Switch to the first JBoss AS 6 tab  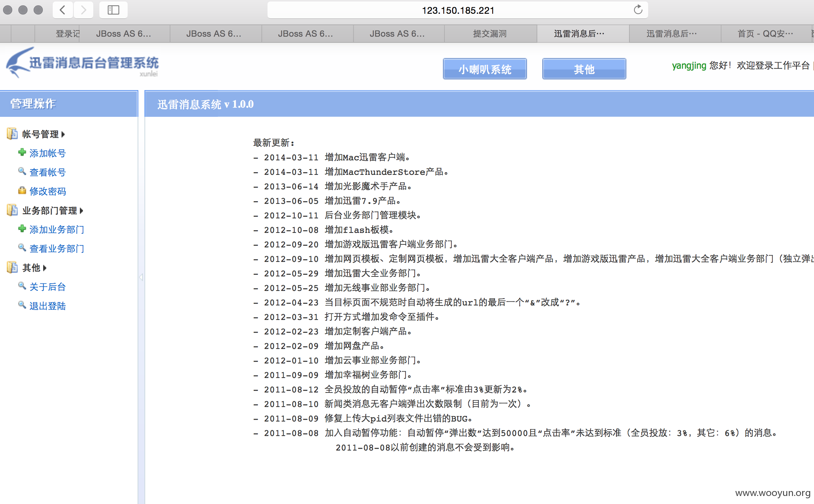pyautogui.click(x=125, y=34)
